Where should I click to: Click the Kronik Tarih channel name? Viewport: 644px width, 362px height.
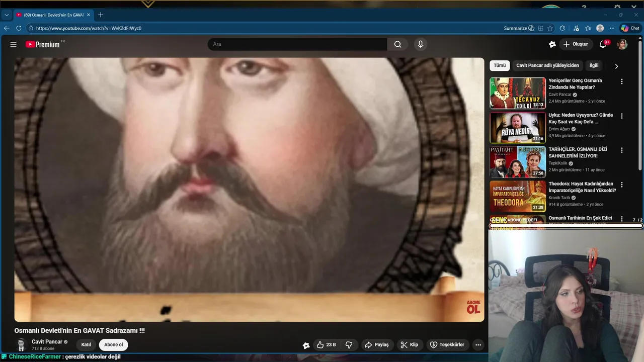[559, 198]
